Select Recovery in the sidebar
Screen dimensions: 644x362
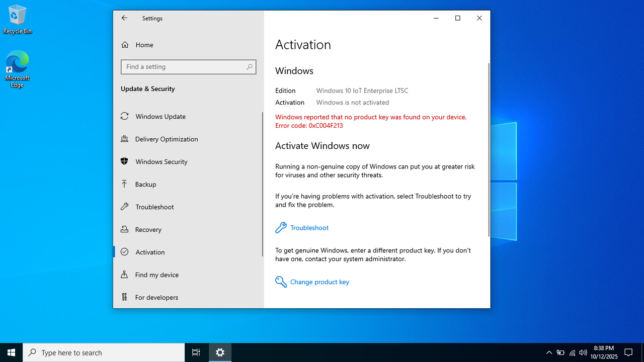(188, 229)
